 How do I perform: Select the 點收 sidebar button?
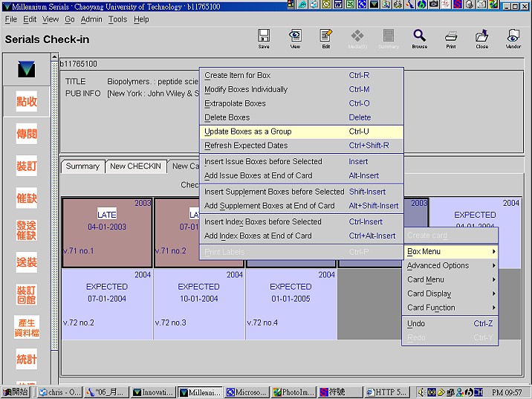27,103
